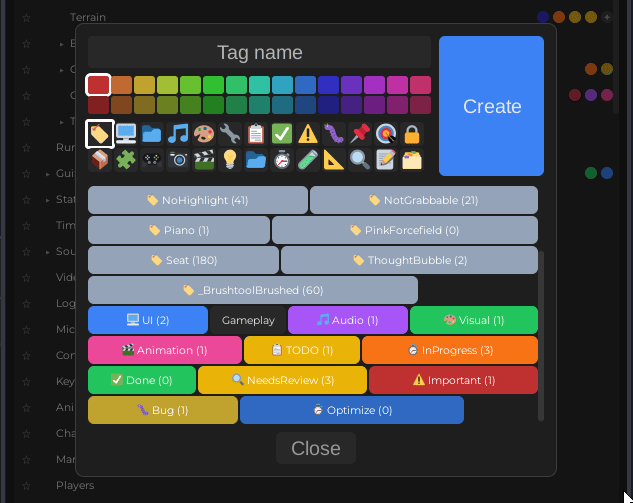Select the bright red color swatch

point(98,85)
